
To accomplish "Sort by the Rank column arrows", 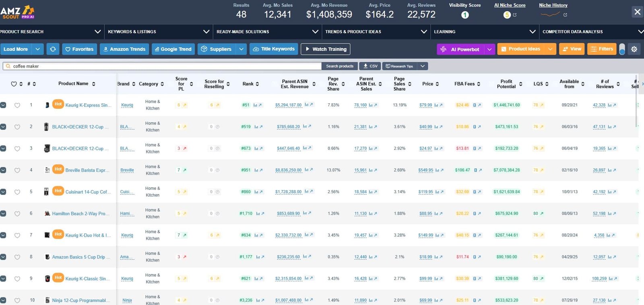I will click(257, 84).
